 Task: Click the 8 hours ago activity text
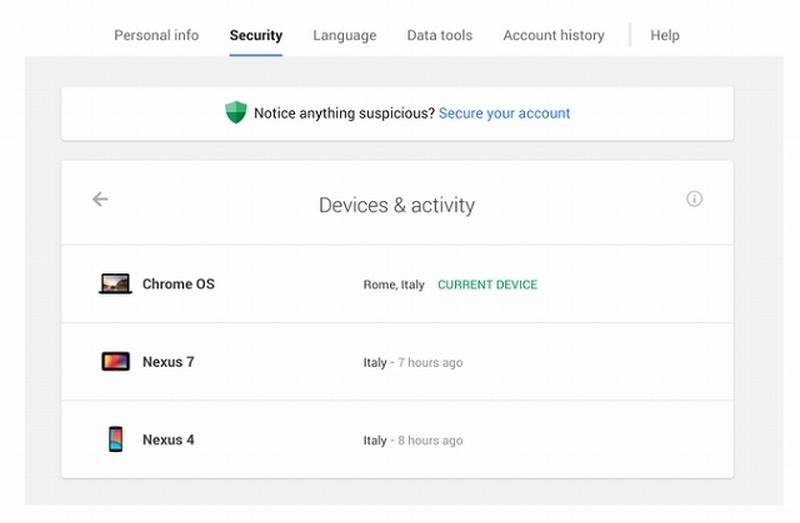430,441
